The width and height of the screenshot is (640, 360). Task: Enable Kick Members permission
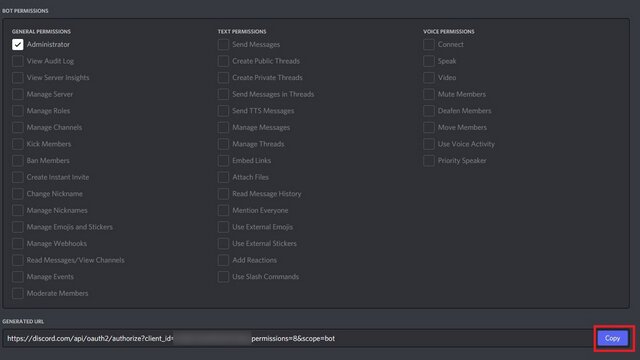pos(18,144)
